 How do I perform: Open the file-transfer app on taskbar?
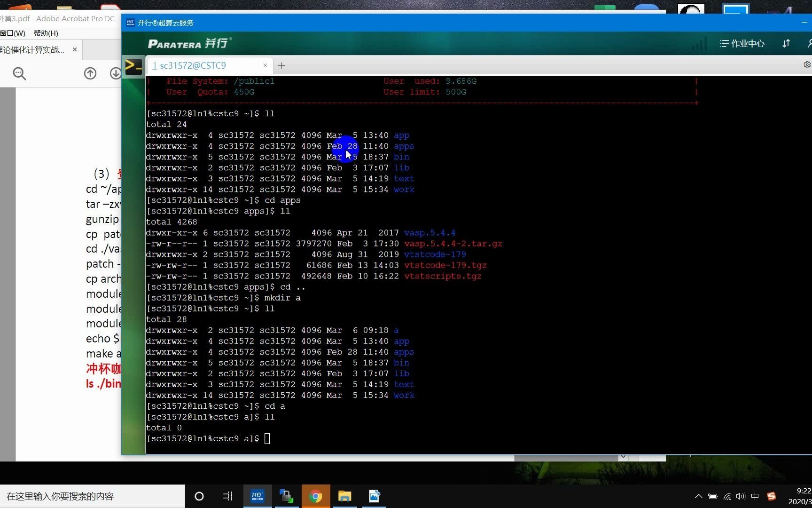[286, 496]
